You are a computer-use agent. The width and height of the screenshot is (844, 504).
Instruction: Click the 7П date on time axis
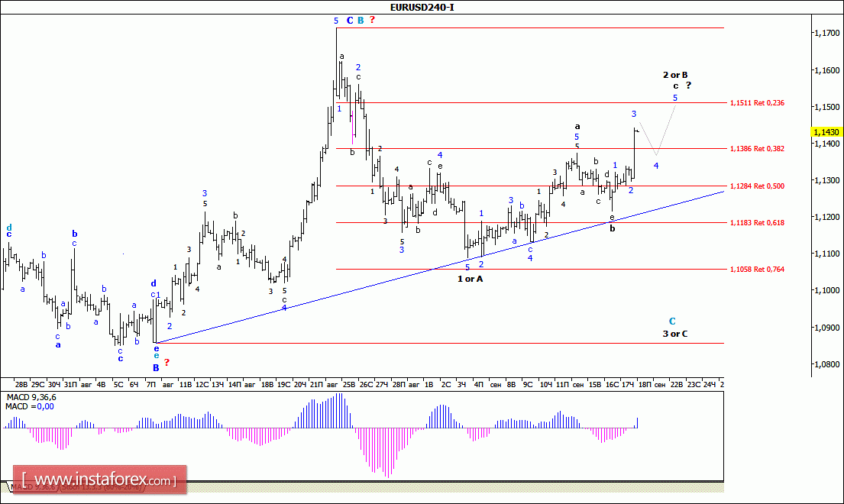click(x=150, y=385)
